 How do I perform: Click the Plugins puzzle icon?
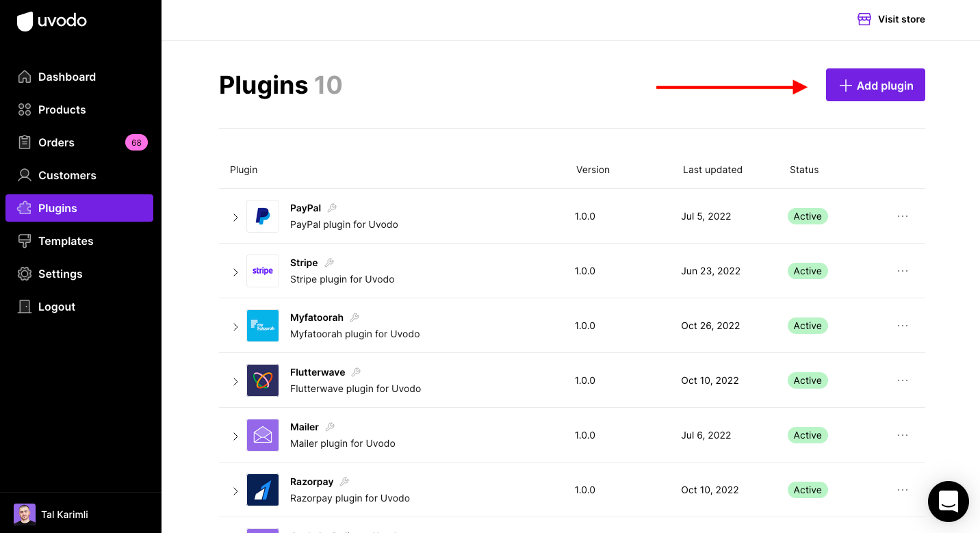pyautogui.click(x=25, y=208)
